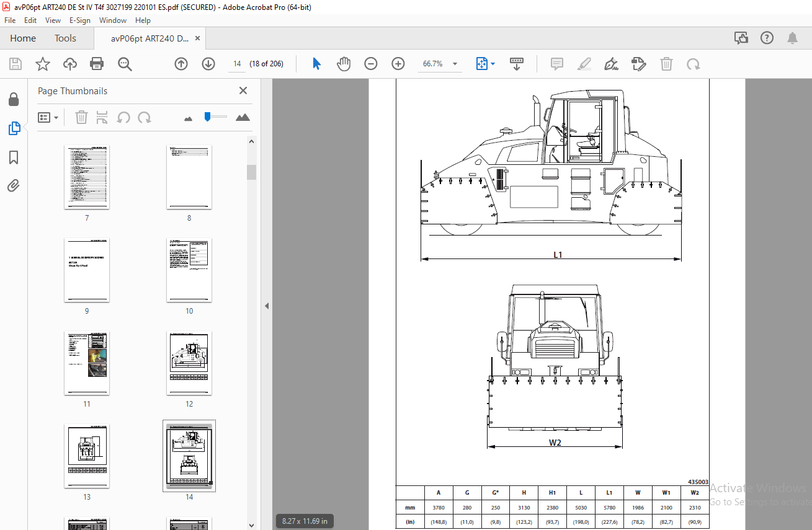Collapse the navigation pane arrow

tap(267, 306)
